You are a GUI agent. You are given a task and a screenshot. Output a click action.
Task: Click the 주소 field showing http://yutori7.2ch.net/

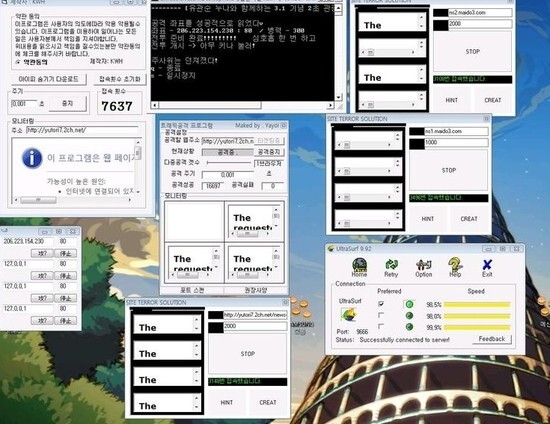click(x=83, y=130)
